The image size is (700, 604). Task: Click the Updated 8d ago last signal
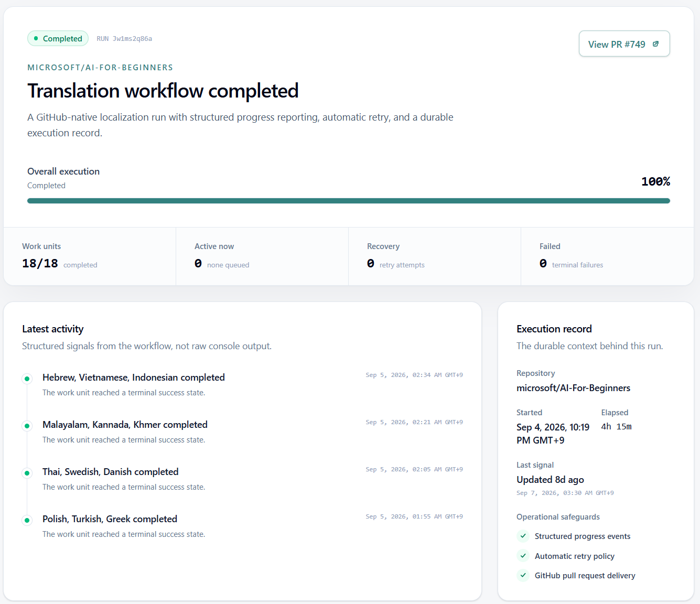point(550,480)
